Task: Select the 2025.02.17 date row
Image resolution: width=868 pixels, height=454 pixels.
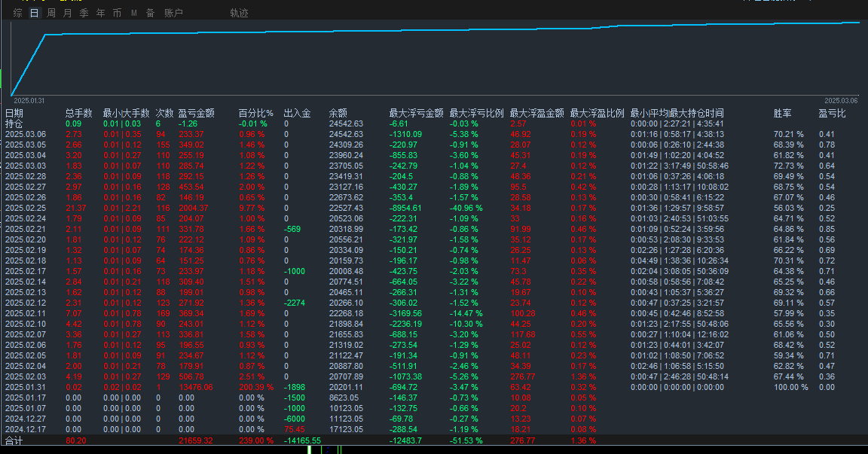Action: (26, 271)
